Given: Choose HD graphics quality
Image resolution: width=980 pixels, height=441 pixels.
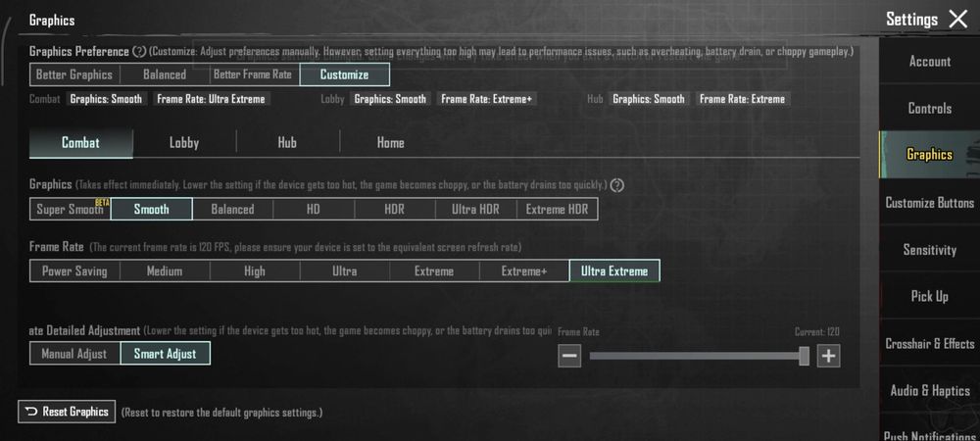Looking at the screenshot, I should [x=314, y=210].
